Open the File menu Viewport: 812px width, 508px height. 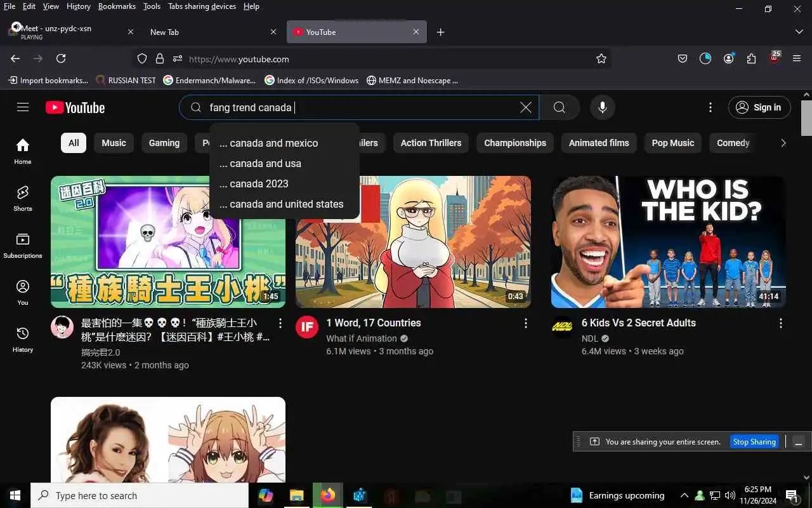coord(10,6)
